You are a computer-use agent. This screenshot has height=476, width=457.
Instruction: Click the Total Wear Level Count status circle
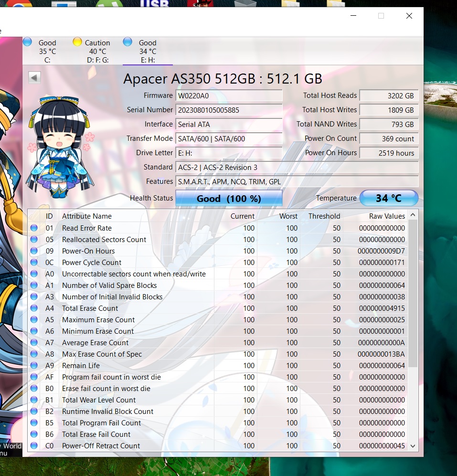[x=34, y=400]
